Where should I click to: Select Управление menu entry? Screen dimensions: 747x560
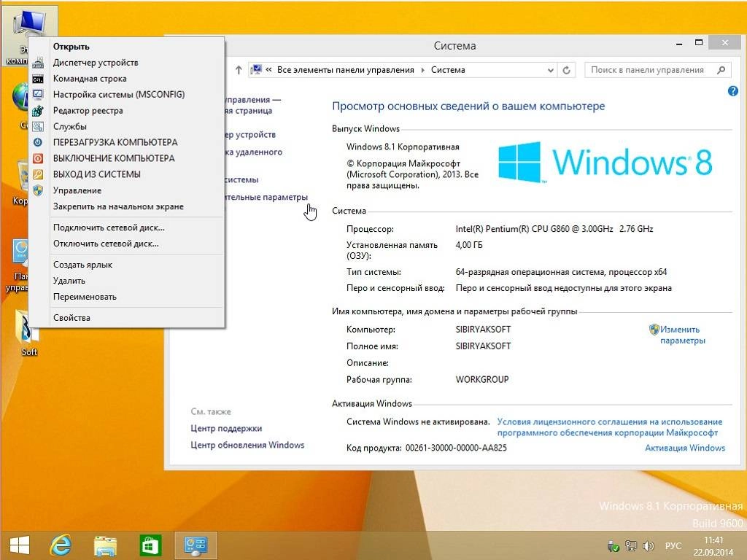[77, 190]
